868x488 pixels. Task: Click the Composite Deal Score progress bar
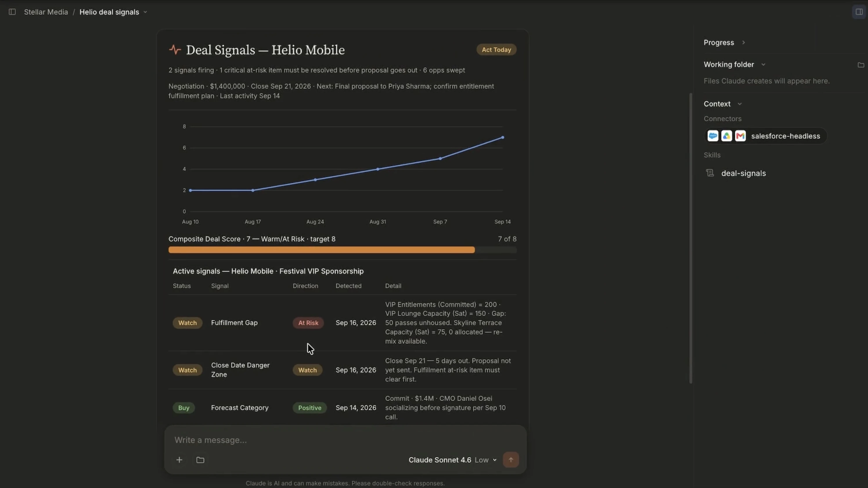(x=342, y=250)
